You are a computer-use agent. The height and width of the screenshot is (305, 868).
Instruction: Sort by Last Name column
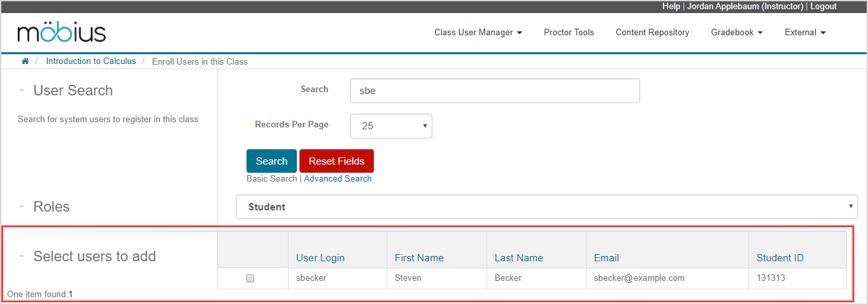click(x=519, y=258)
